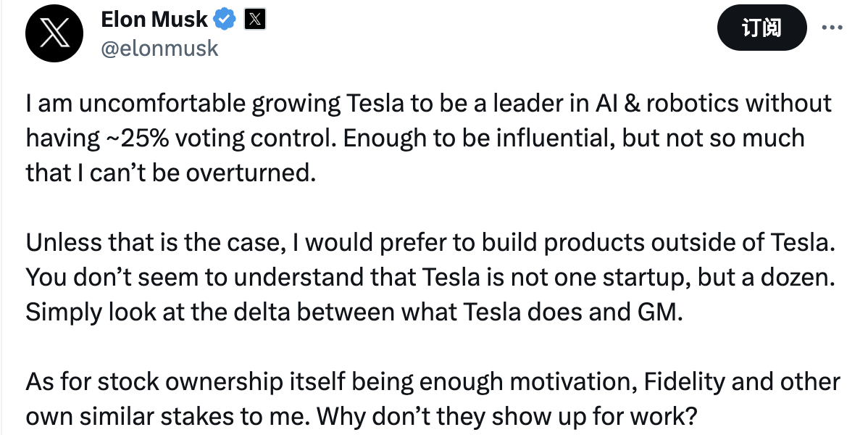Click the blue verified checkmark badge
Viewport: 868px width, 435px height.
tap(228, 20)
